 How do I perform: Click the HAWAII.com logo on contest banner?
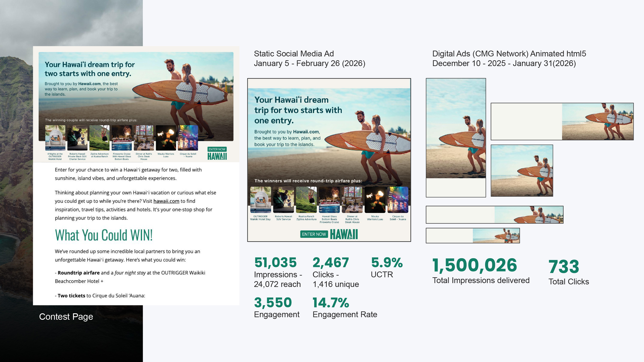coord(217,156)
